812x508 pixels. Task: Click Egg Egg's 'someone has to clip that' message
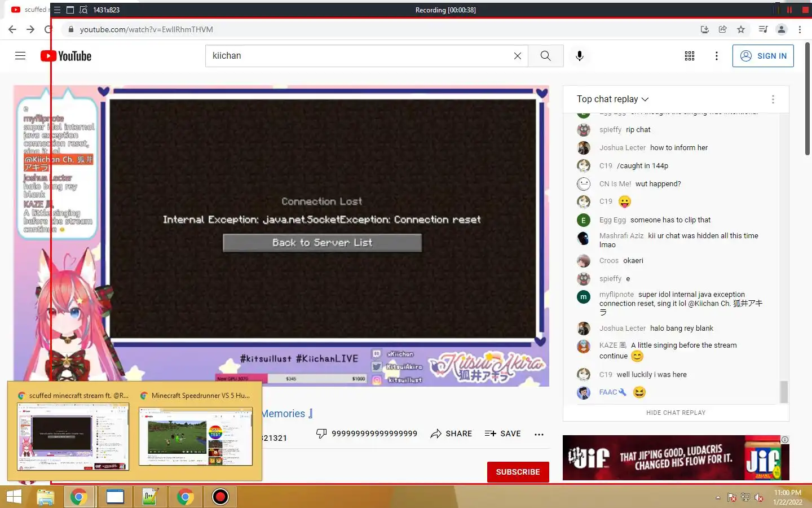point(670,220)
